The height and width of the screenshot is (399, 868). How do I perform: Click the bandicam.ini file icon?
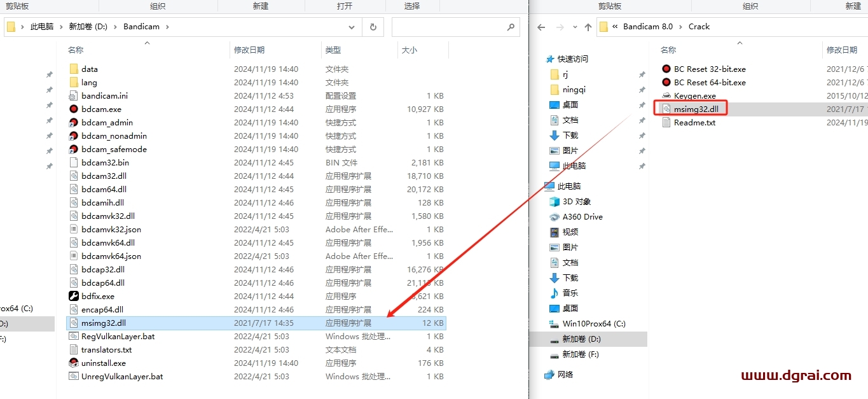click(x=73, y=95)
